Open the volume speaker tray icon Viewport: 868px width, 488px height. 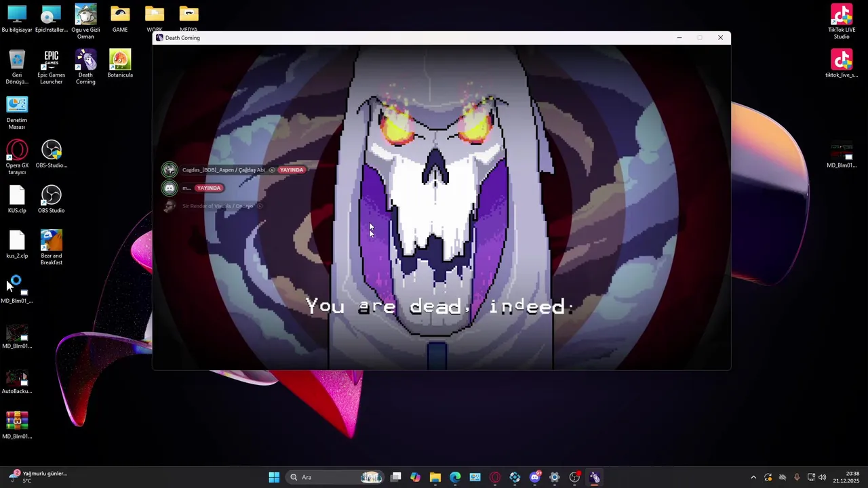tap(822, 477)
